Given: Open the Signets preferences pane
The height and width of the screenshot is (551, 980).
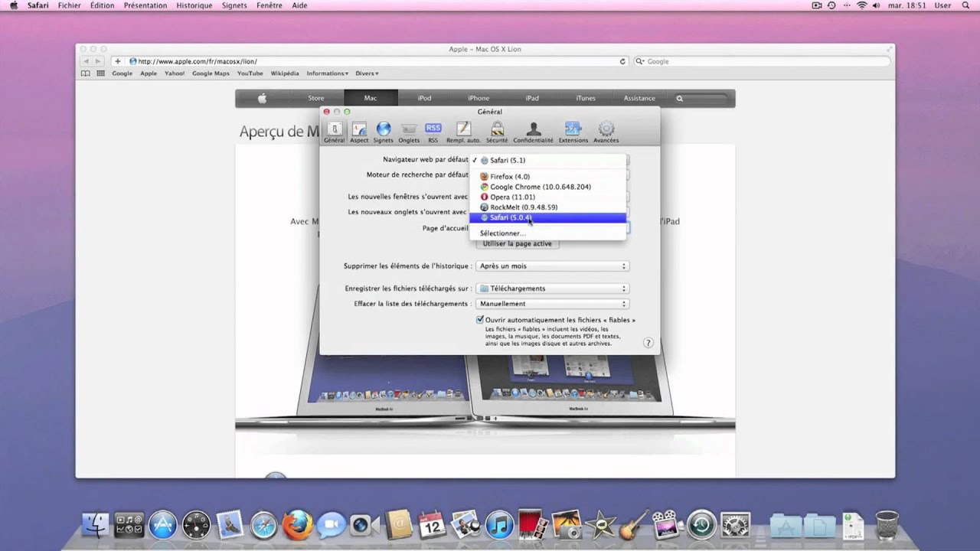Looking at the screenshot, I should click(384, 132).
